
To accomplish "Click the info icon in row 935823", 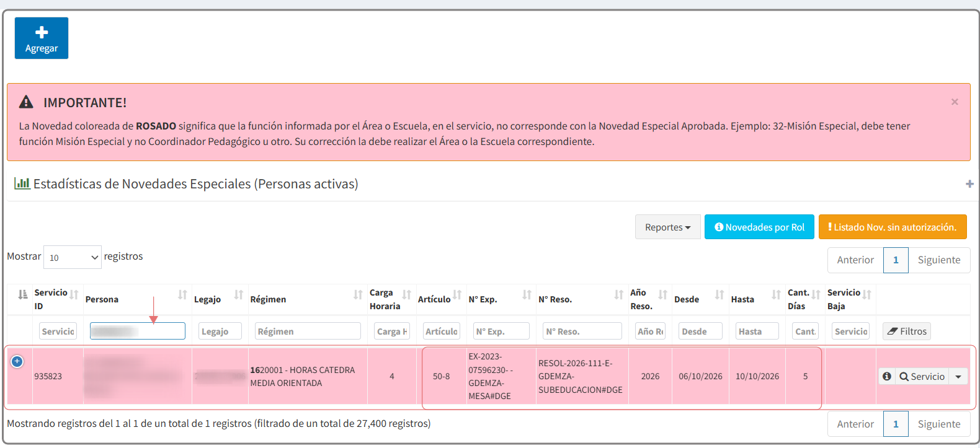I will (887, 376).
